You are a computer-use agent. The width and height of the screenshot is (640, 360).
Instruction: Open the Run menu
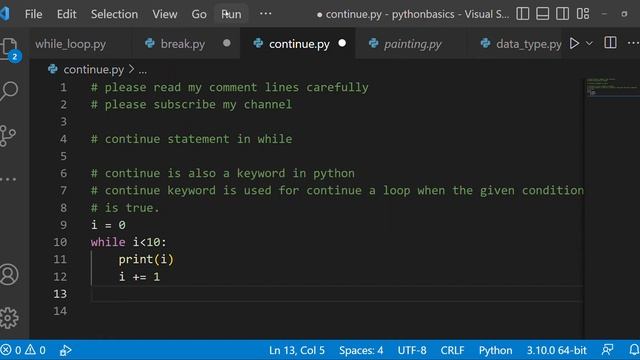pyautogui.click(x=231, y=14)
